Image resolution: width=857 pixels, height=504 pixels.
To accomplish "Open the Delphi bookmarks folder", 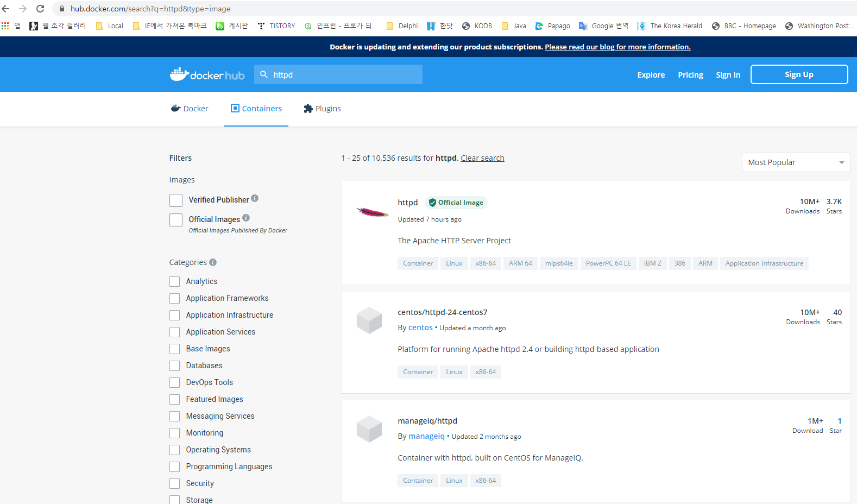I will [x=402, y=26].
